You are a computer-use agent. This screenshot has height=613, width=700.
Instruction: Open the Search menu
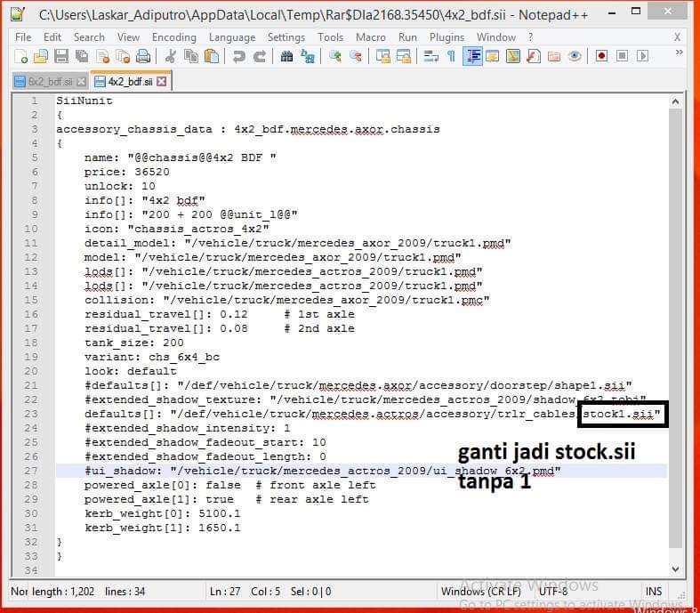[x=89, y=37]
